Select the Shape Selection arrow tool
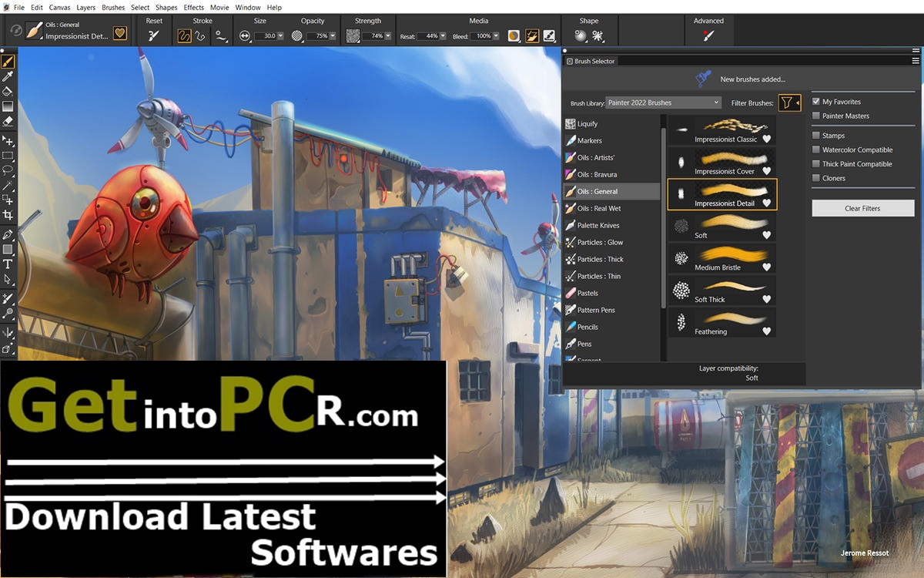 click(x=8, y=279)
